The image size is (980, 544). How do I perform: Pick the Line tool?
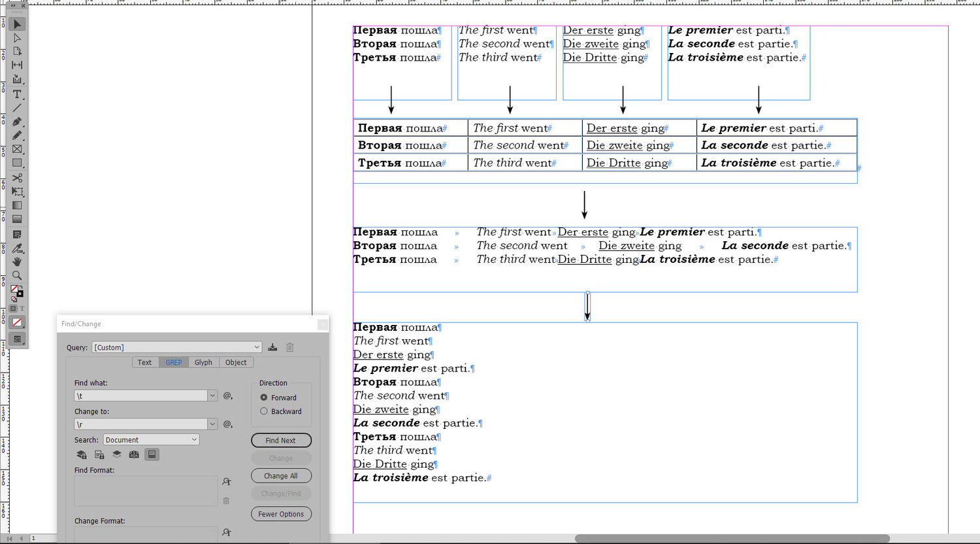pyautogui.click(x=18, y=108)
